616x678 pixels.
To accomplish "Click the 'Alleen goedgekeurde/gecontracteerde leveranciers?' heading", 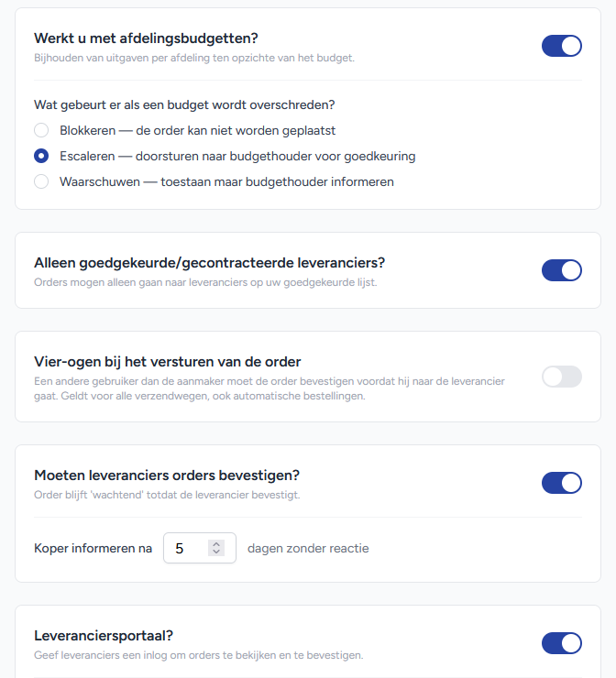I will [x=209, y=263].
